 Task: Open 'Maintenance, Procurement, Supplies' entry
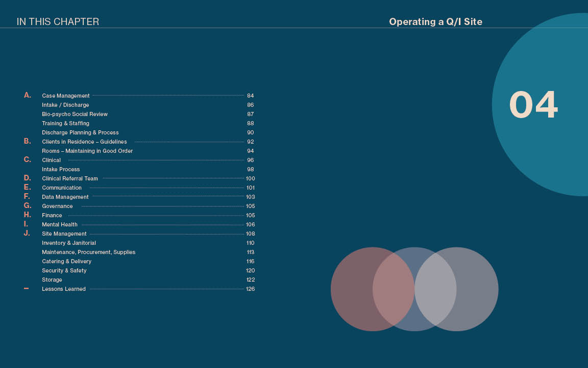[88, 252]
